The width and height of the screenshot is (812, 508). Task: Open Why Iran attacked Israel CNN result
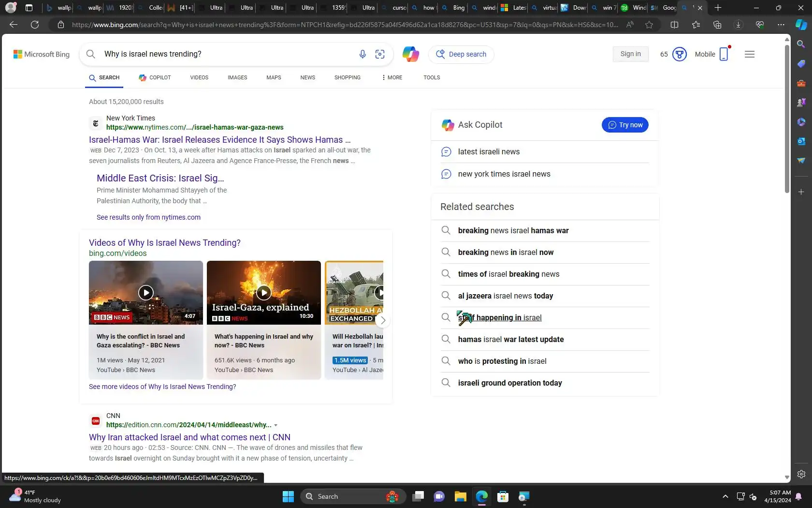coord(189,437)
